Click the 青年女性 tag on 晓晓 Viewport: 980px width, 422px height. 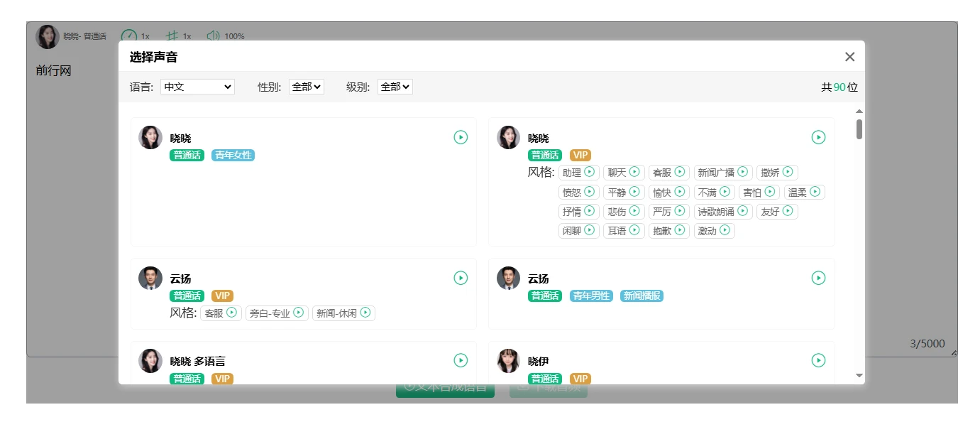point(233,155)
